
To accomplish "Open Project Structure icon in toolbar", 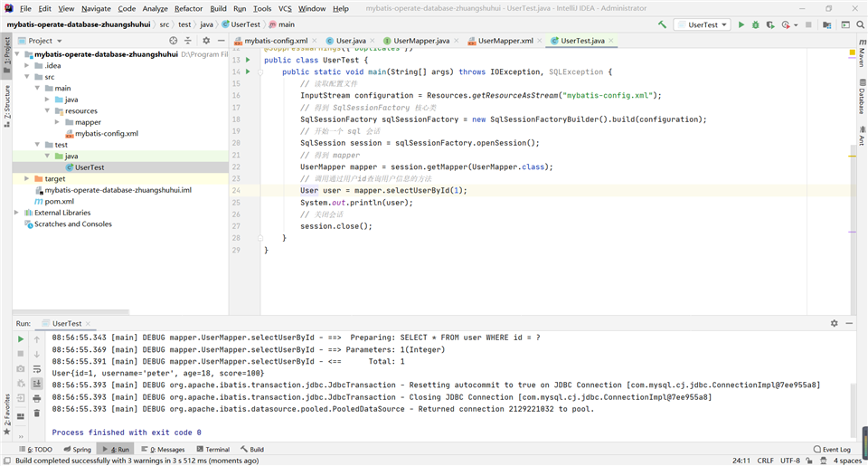I will 827,25.
